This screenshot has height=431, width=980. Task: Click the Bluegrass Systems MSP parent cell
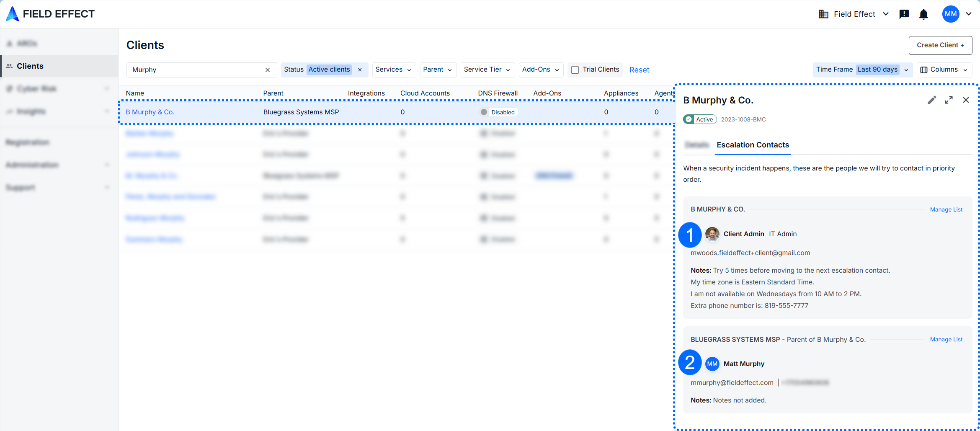301,112
